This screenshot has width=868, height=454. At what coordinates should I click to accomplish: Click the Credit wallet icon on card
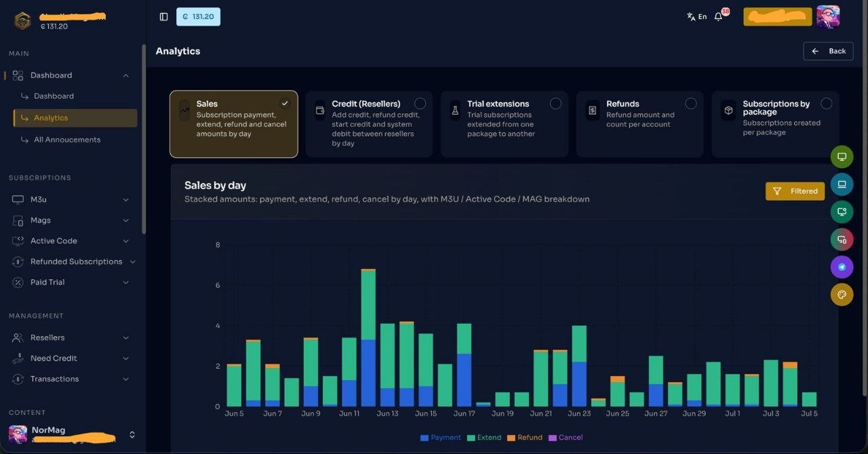point(320,110)
